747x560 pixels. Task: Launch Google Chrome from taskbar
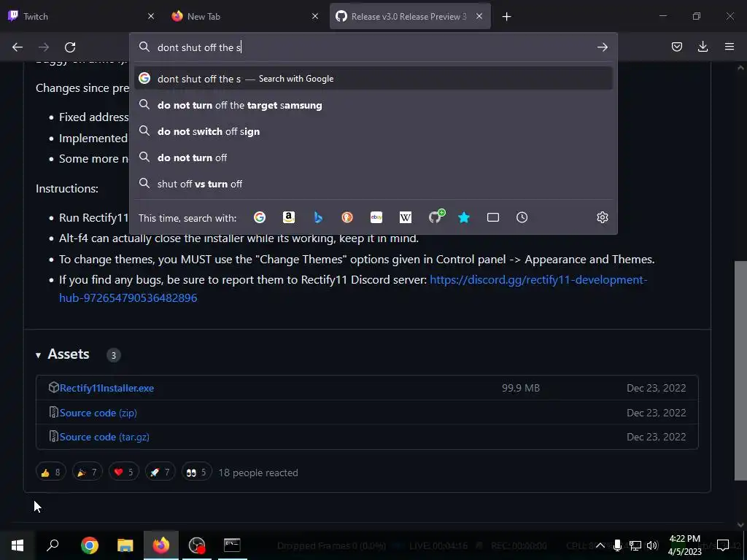coord(90,545)
